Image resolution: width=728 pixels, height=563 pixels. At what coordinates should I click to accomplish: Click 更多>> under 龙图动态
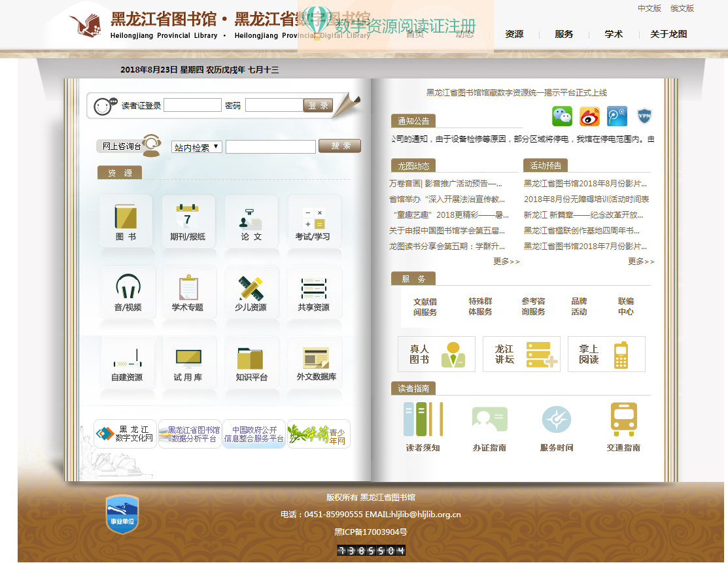[506, 262]
